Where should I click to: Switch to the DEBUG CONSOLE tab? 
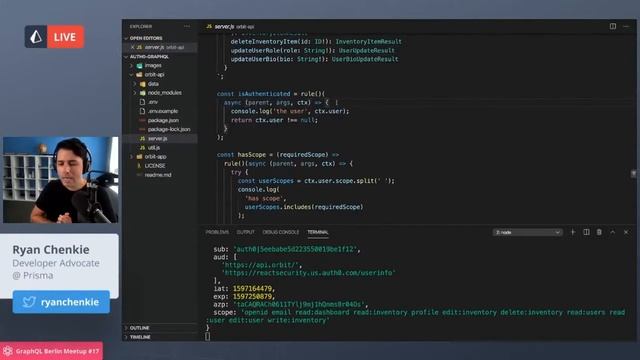pos(280,232)
